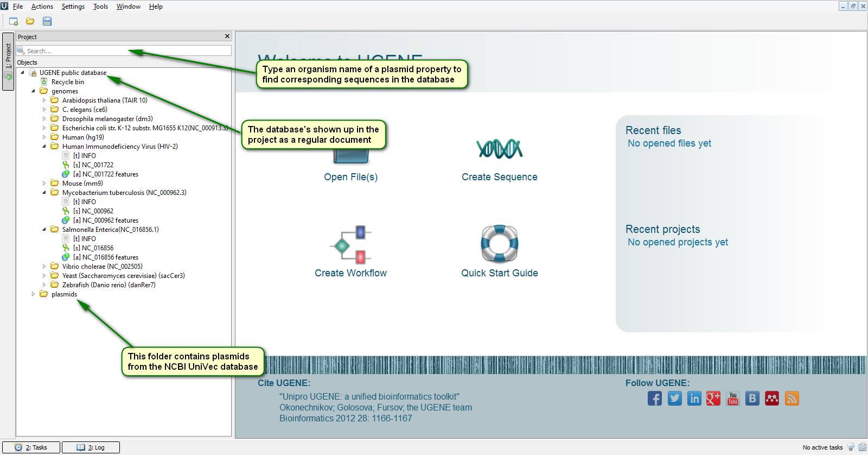Select Yeast (Saccharomyces cerevisiae) folder

[x=124, y=276]
